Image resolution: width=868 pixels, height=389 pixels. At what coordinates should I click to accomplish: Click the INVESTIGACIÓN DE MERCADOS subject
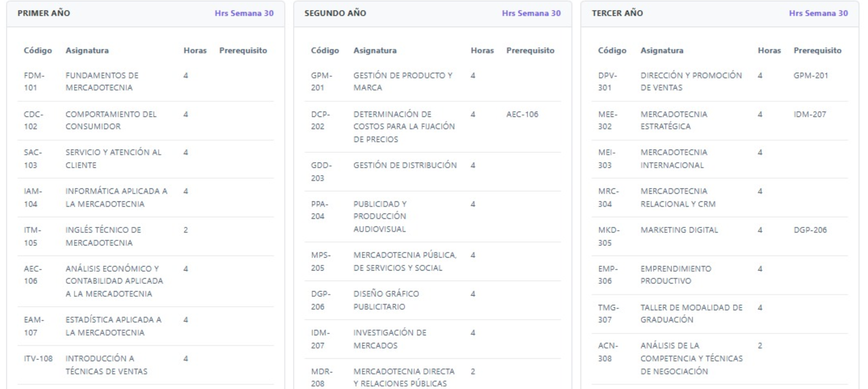pyautogui.click(x=390, y=339)
